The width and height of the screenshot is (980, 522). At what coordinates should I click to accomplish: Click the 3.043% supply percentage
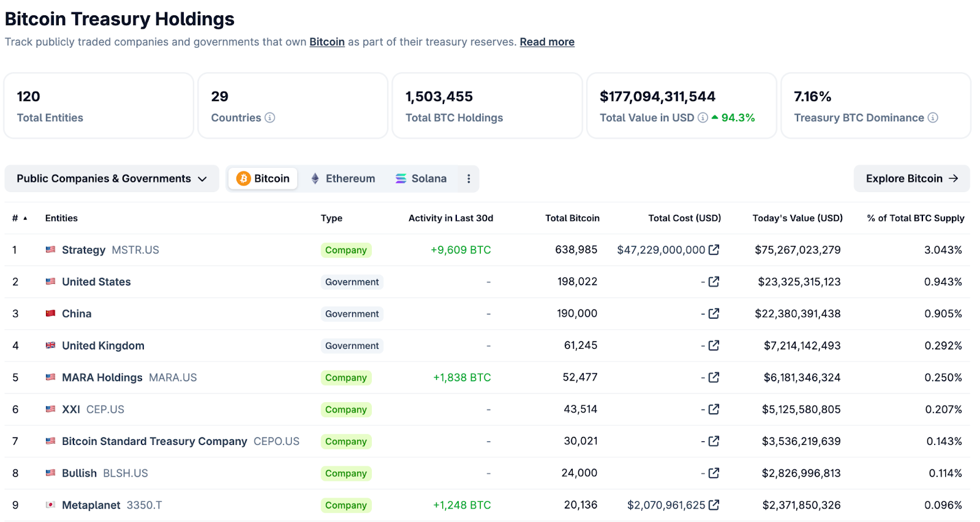(x=943, y=250)
